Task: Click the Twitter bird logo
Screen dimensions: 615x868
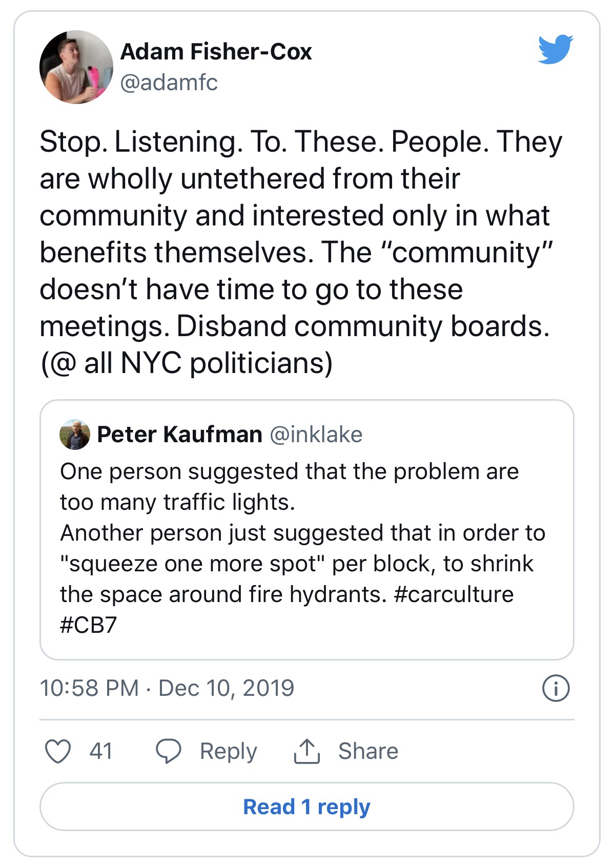Action: [x=556, y=49]
